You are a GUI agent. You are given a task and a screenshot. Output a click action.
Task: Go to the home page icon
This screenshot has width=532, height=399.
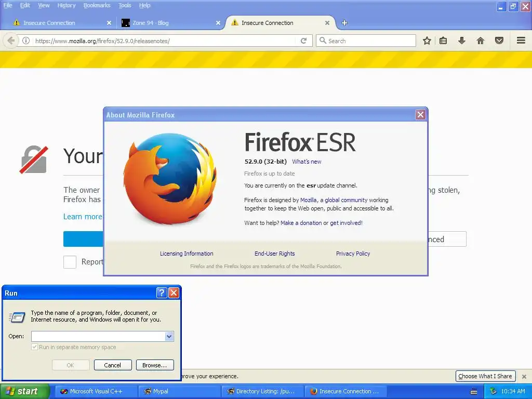(x=481, y=41)
